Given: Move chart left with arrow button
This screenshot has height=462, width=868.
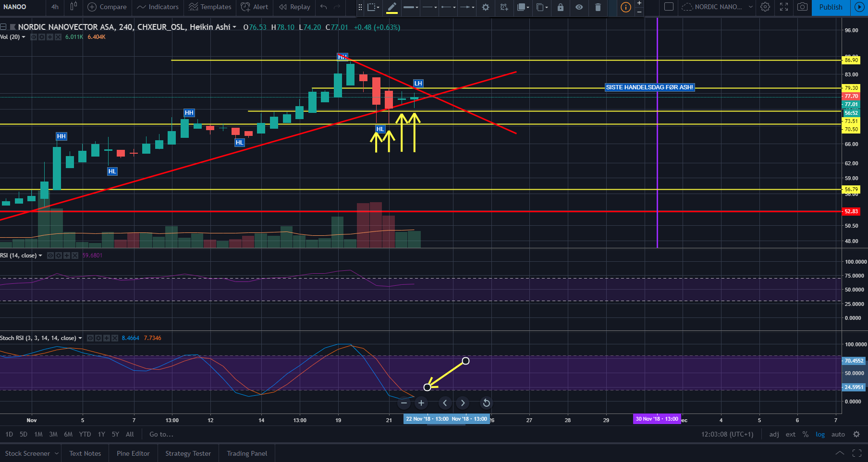Looking at the screenshot, I should tap(445, 403).
